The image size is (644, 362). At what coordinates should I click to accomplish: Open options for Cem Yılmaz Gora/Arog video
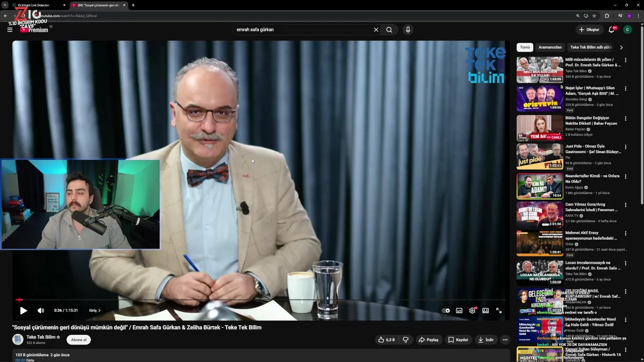pyautogui.click(x=626, y=205)
